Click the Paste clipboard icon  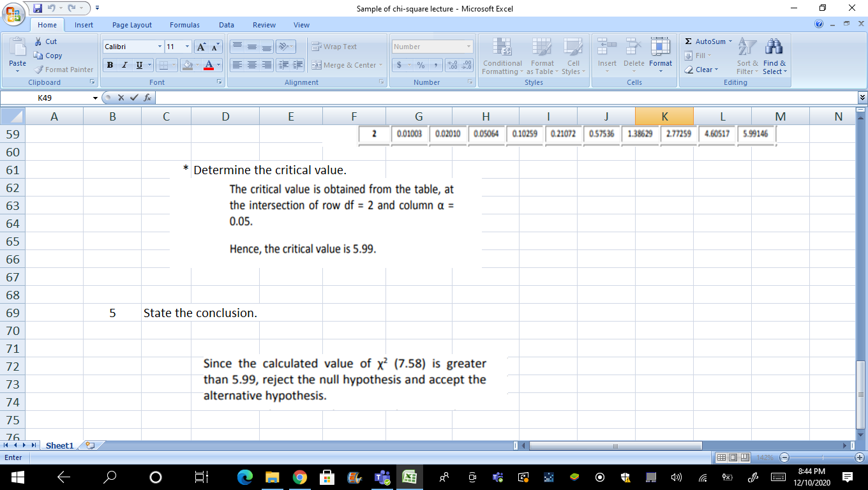pos(17,48)
